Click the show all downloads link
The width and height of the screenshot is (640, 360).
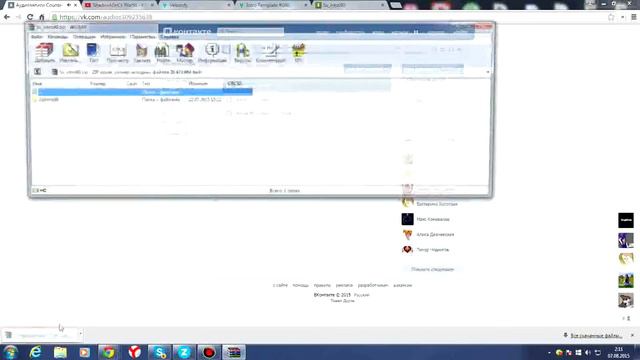coord(596,336)
